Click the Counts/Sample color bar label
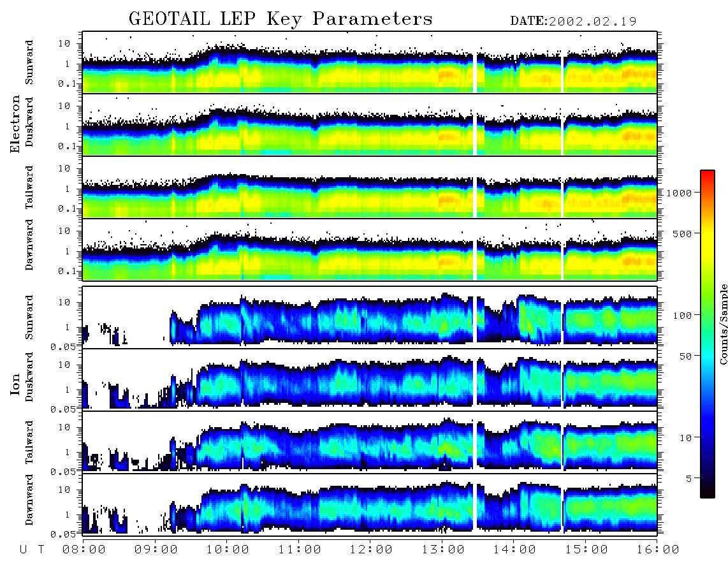The width and height of the screenshot is (728, 561). point(723,324)
